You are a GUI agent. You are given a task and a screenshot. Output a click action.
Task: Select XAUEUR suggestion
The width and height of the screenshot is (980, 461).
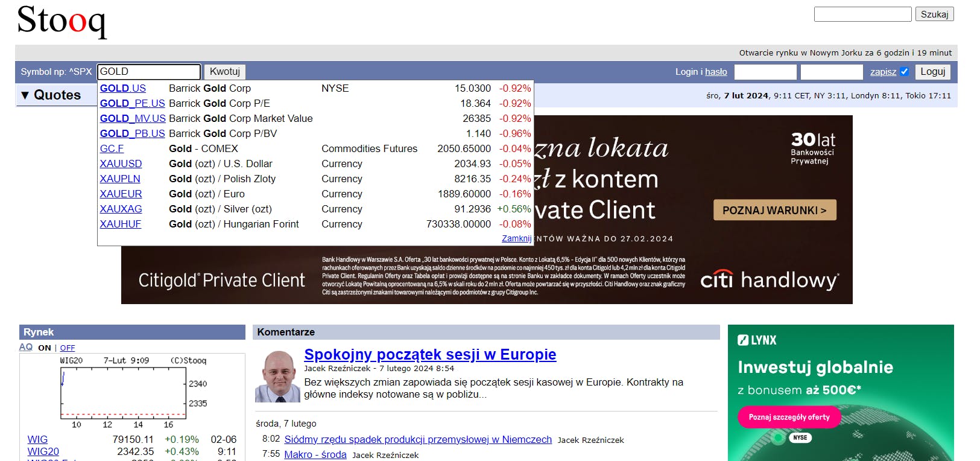[x=121, y=194]
